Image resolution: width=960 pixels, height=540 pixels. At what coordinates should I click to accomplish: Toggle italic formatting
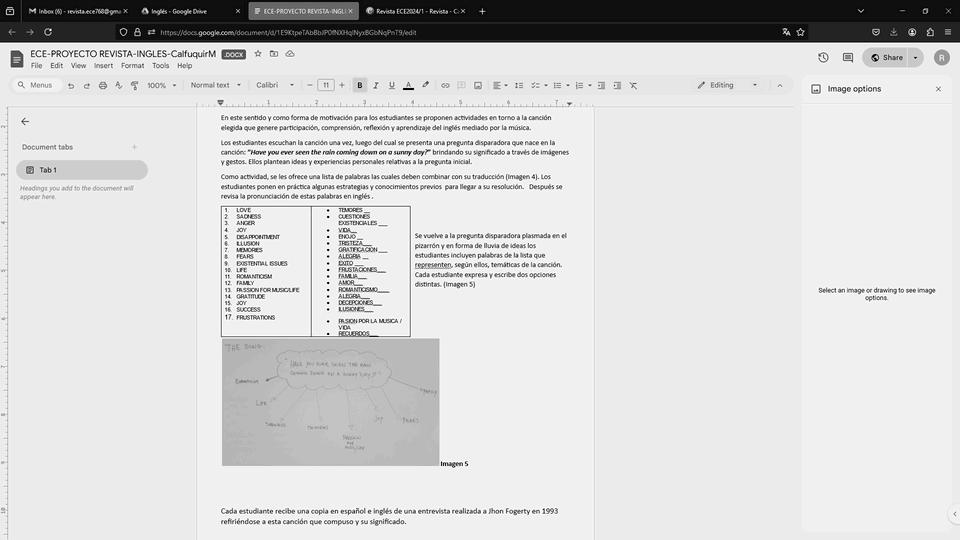coord(376,85)
